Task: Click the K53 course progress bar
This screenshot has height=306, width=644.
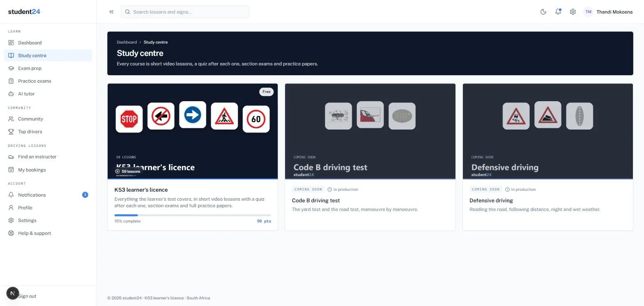Action: coord(193,215)
